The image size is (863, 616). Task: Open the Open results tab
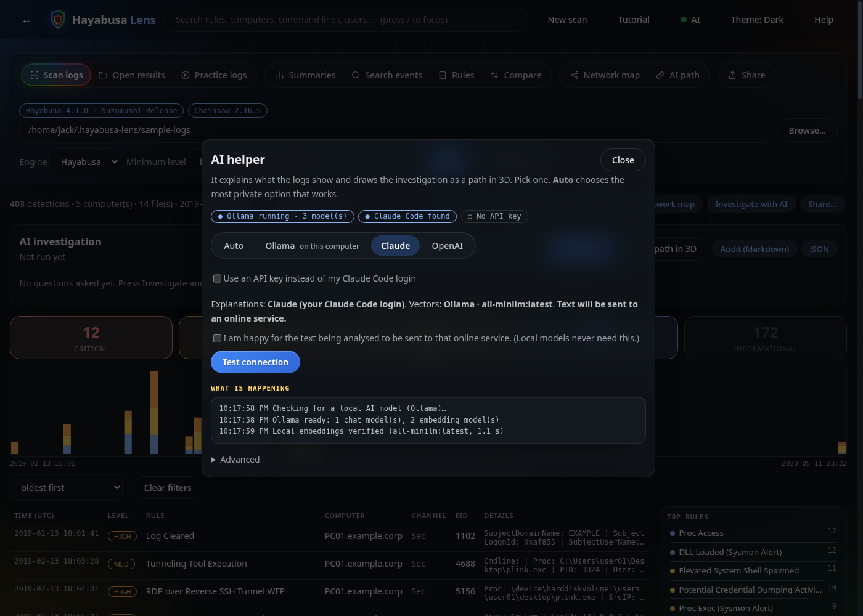(132, 75)
